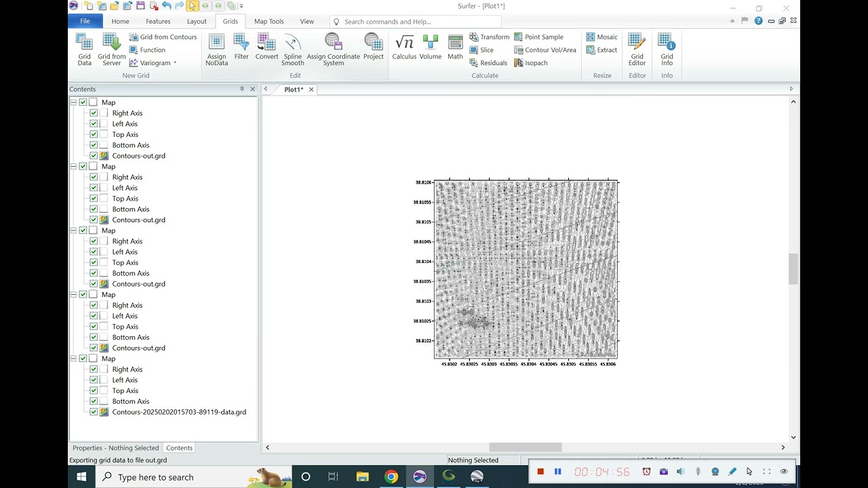
Task: Click the vertical scrollbar thumb
Action: tap(793, 269)
